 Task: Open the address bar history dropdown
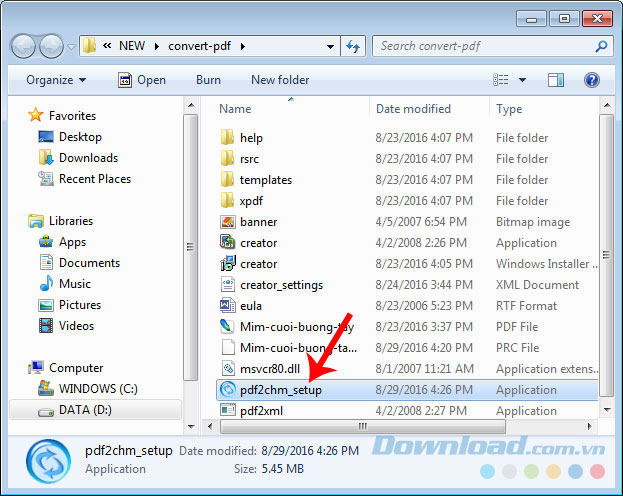(x=327, y=46)
